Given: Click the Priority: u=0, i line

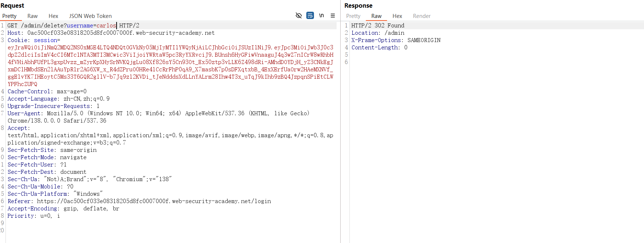Looking at the screenshot, I should [34, 216].
